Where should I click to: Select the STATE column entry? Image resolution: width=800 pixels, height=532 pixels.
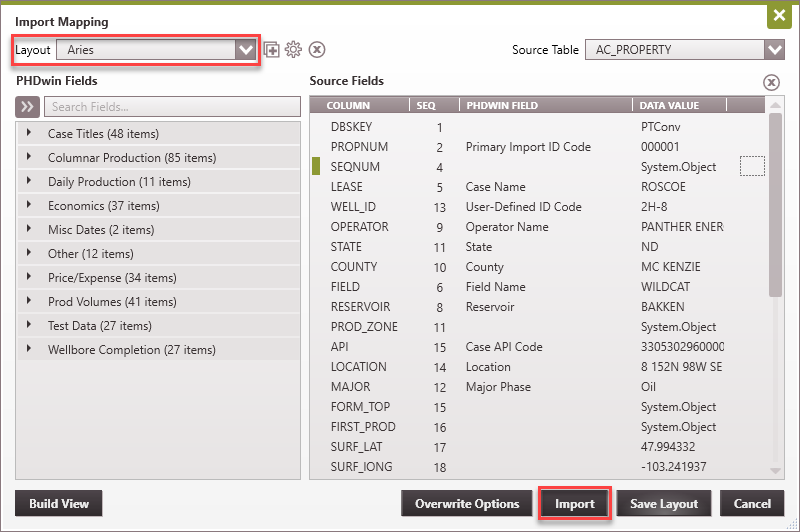[x=346, y=247]
